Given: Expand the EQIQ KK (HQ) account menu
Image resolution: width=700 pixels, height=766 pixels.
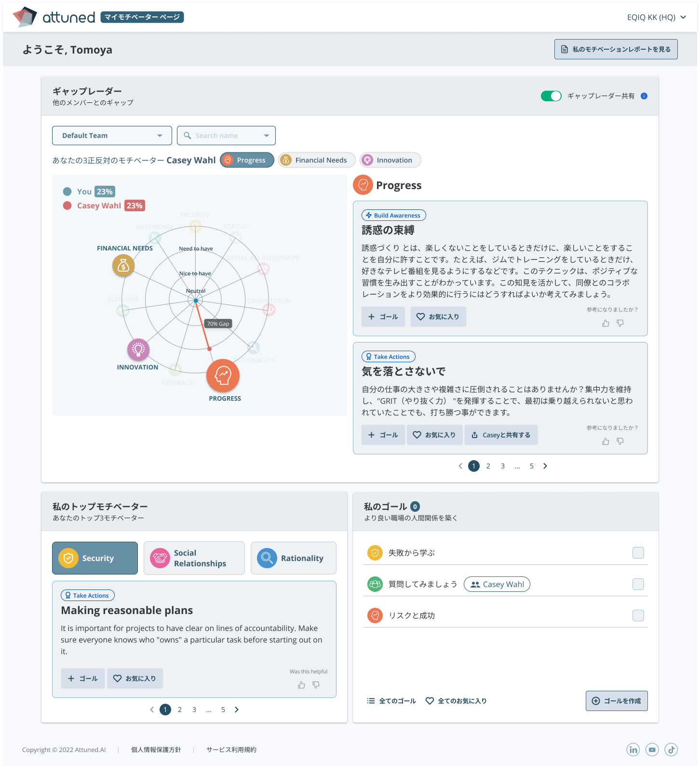Looking at the screenshot, I should click(656, 17).
